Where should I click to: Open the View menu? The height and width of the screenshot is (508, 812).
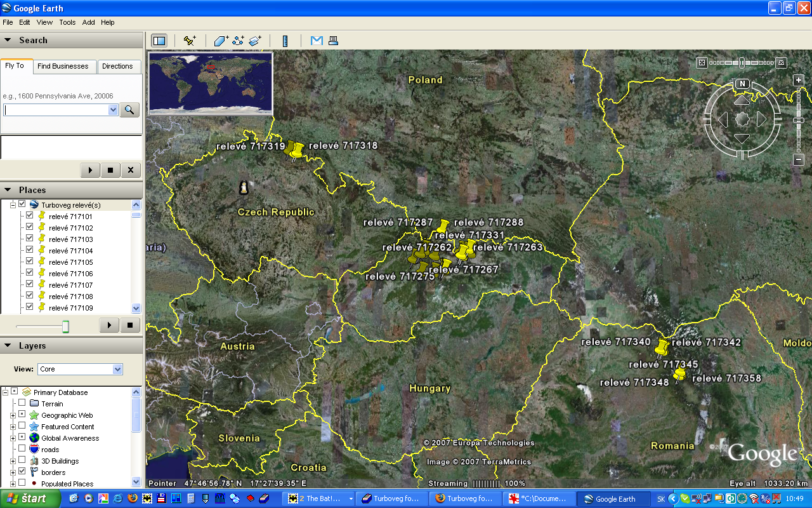tap(44, 22)
